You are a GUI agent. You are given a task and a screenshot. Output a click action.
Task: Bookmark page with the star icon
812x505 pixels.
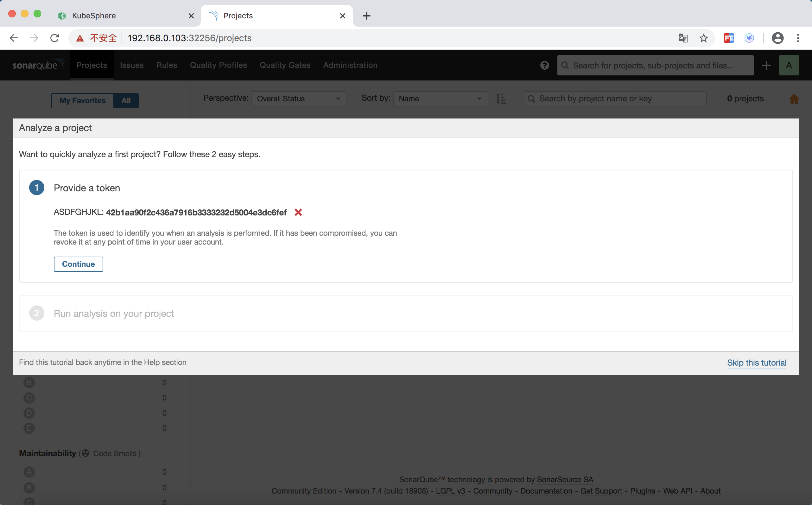point(703,38)
